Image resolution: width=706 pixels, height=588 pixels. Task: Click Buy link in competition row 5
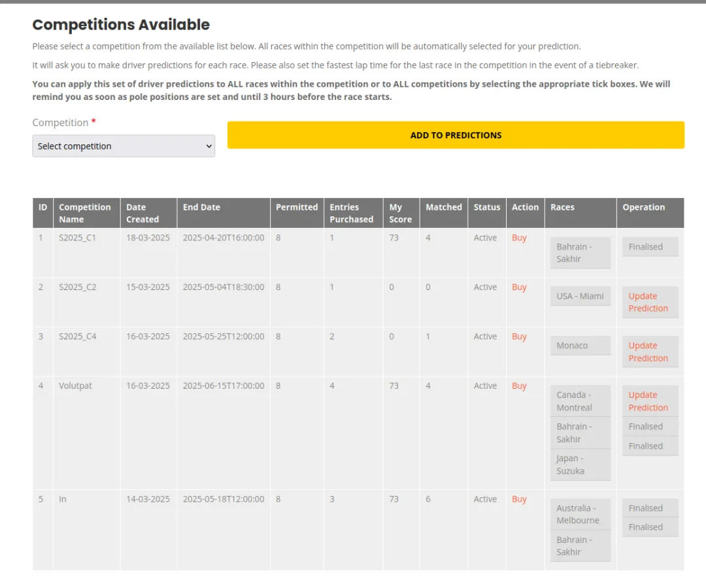tap(519, 499)
